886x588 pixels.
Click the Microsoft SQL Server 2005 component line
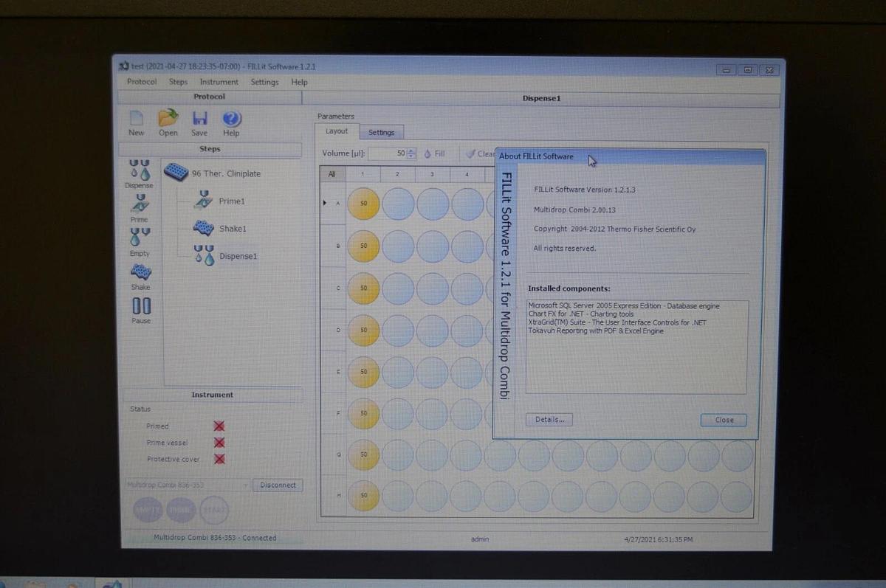click(624, 305)
